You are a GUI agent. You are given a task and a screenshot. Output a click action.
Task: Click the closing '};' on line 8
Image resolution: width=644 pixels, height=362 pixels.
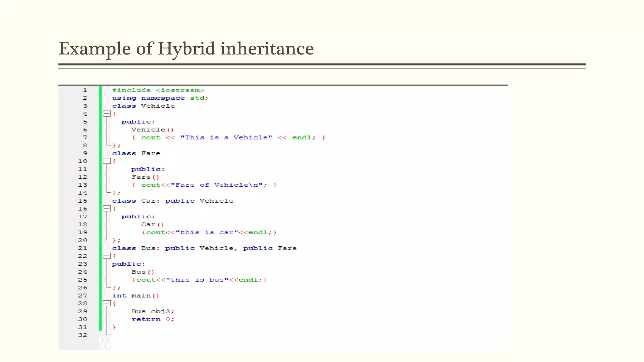pyautogui.click(x=116, y=145)
